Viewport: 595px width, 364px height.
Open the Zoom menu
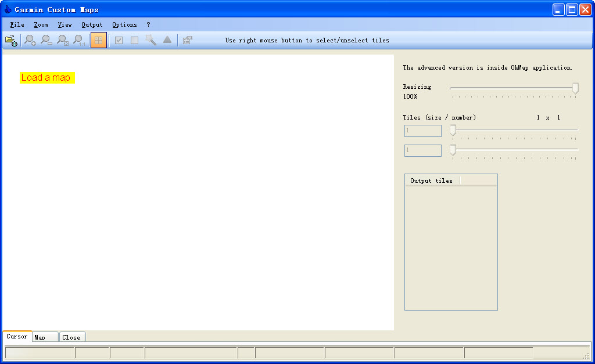[x=41, y=24]
